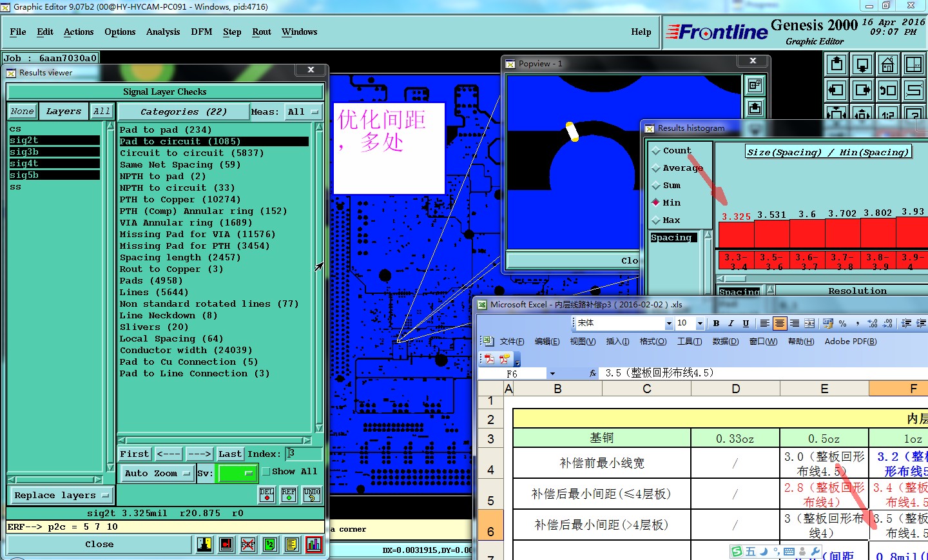Click the red measurement marker icon

pyautogui.click(x=226, y=545)
